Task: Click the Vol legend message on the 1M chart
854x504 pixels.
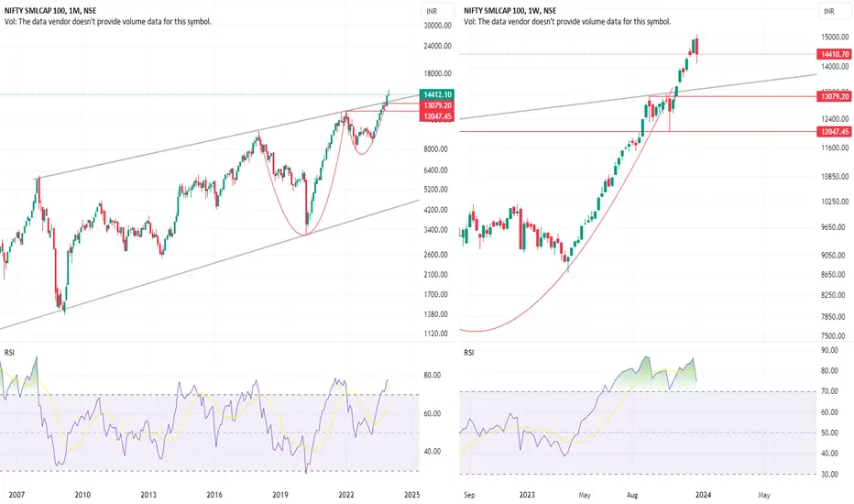Action: (x=108, y=21)
